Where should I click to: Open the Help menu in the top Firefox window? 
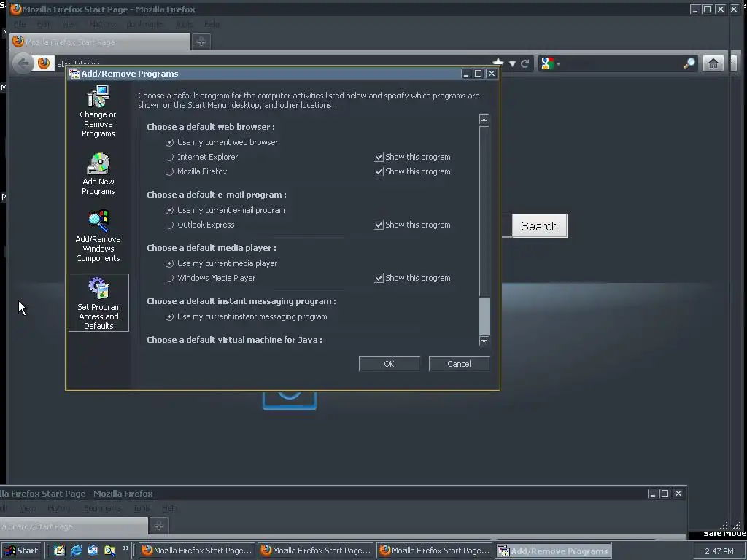click(x=212, y=24)
